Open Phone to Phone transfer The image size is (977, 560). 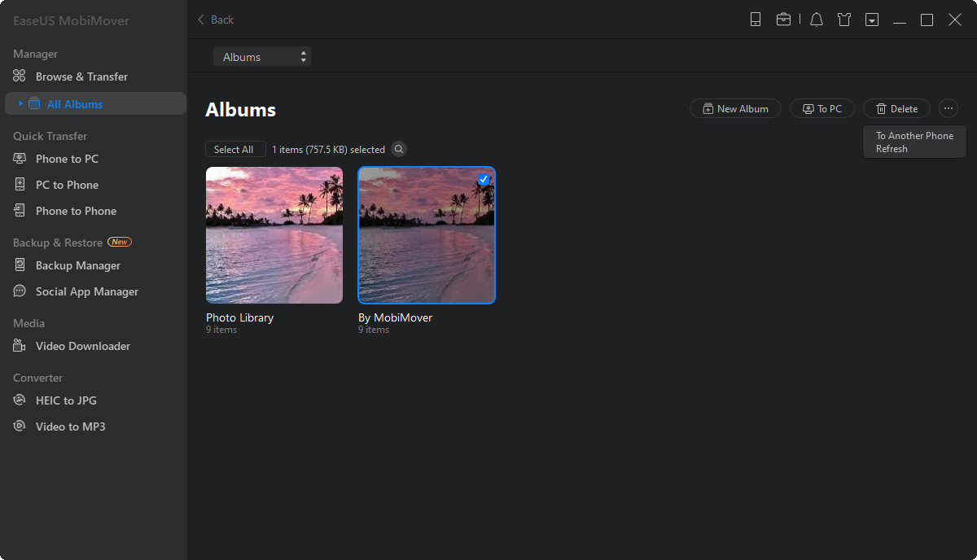pos(76,211)
